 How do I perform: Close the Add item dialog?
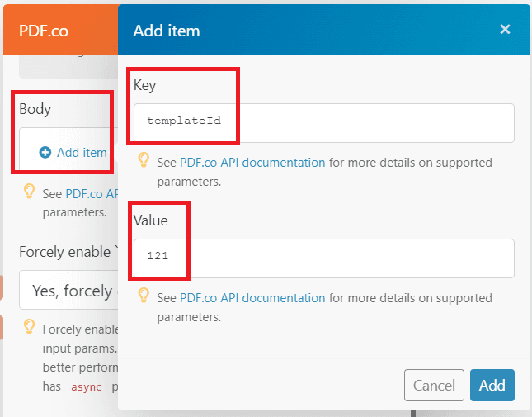pyautogui.click(x=505, y=30)
